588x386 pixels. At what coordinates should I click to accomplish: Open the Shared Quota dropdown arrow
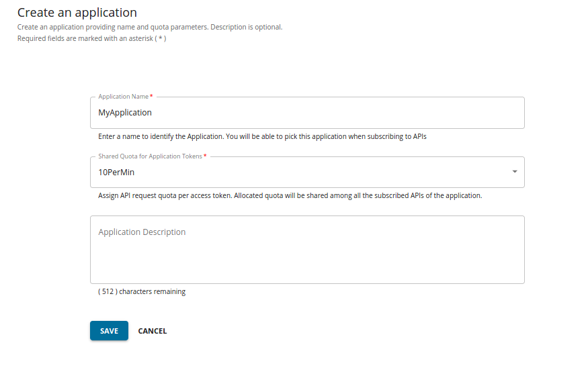tap(515, 172)
